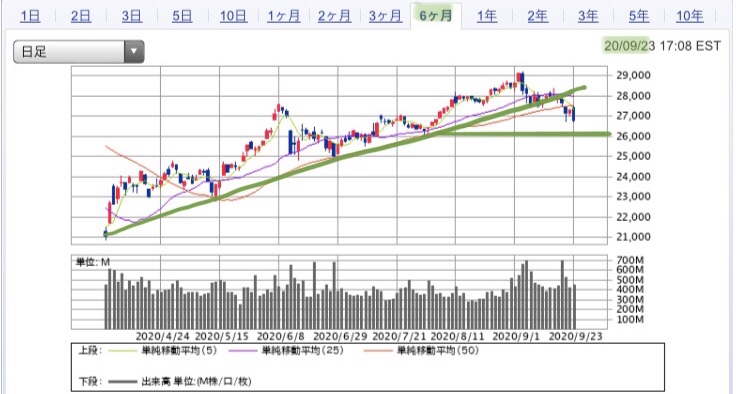Open the 3日 chart range
This screenshot has width=738, height=394.
coord(131,16)
